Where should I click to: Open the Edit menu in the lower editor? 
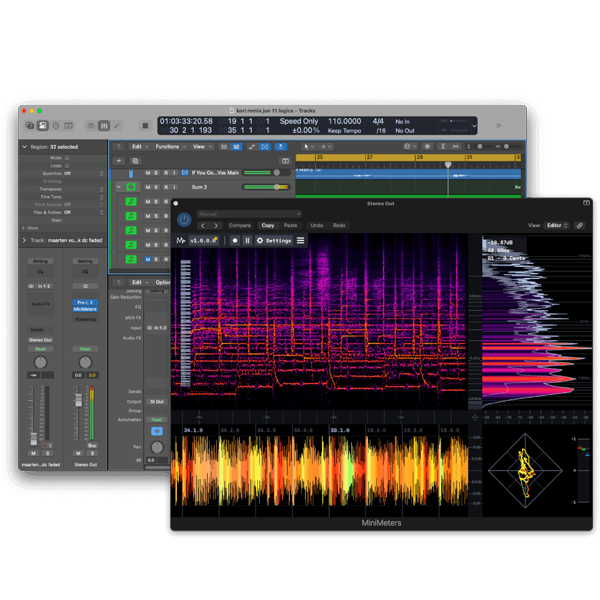pos(140,282)
